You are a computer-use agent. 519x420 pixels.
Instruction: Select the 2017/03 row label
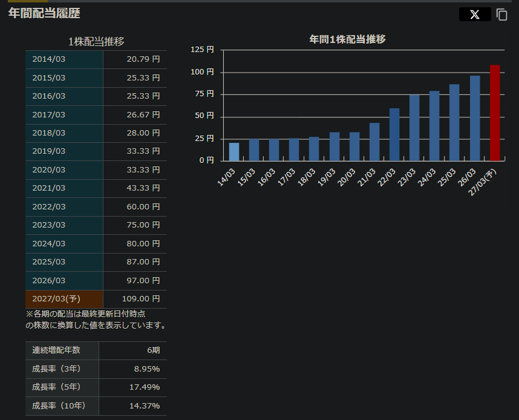point(48,115)
